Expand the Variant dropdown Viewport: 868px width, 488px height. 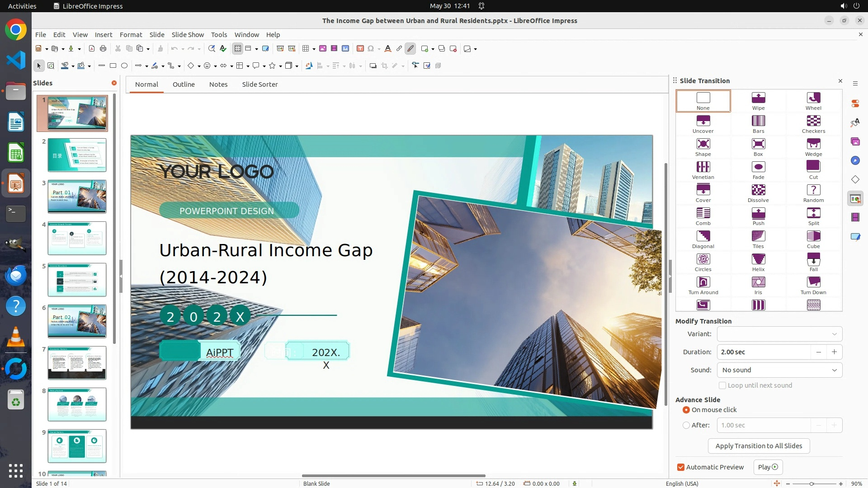click(x=779, y=334)
